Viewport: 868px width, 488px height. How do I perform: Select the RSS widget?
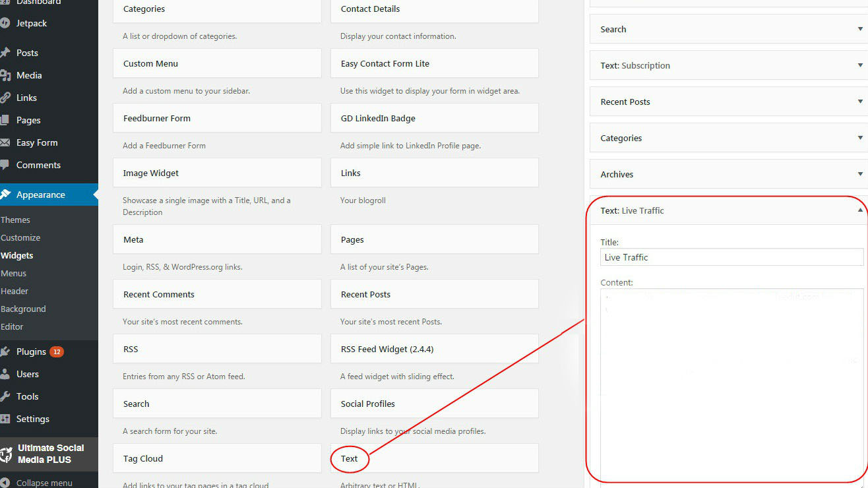click(x=217, y=349)
